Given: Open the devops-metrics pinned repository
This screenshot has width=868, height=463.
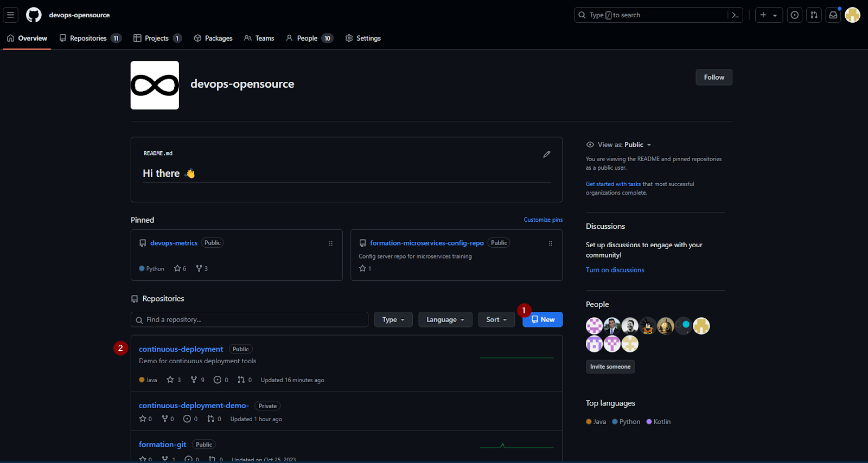Looking at the screenshot, I should click(174, 243).
